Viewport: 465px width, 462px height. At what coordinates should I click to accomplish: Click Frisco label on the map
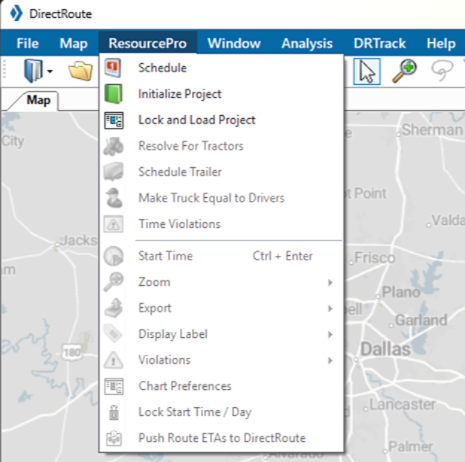[x=375, y=258]
